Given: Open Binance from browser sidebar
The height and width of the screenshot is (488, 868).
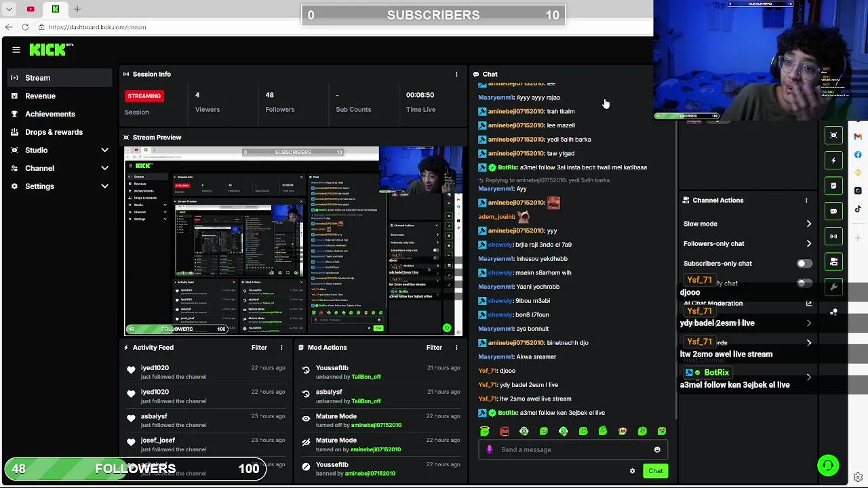Looking at the screenshot, I should pos(858,173).
